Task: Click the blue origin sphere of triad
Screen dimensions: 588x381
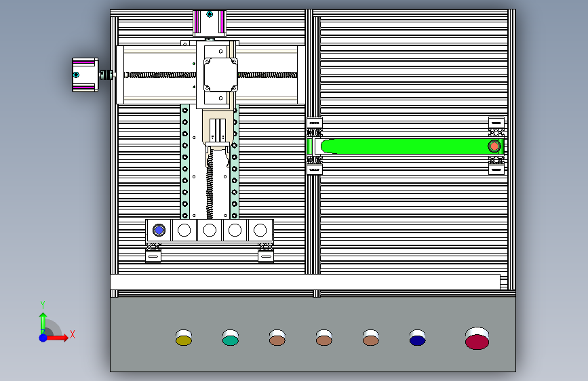Action: pyautogui.click(x=43, y=338)
